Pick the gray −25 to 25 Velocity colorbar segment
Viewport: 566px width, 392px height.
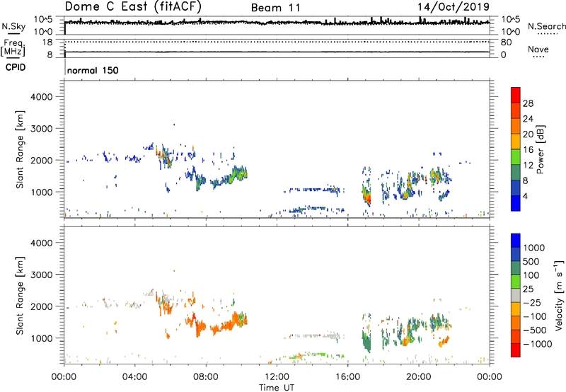pyautogui.click(x=516, y=296)
